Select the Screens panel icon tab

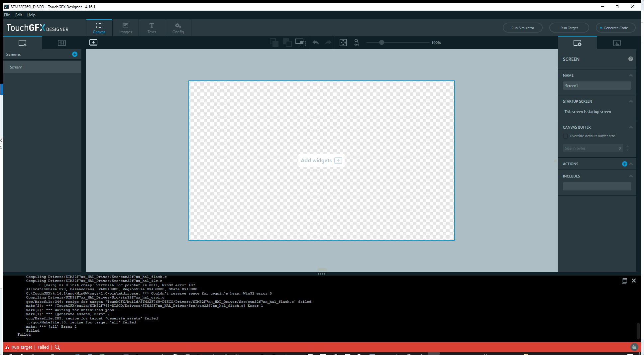[x=23, y=43]
